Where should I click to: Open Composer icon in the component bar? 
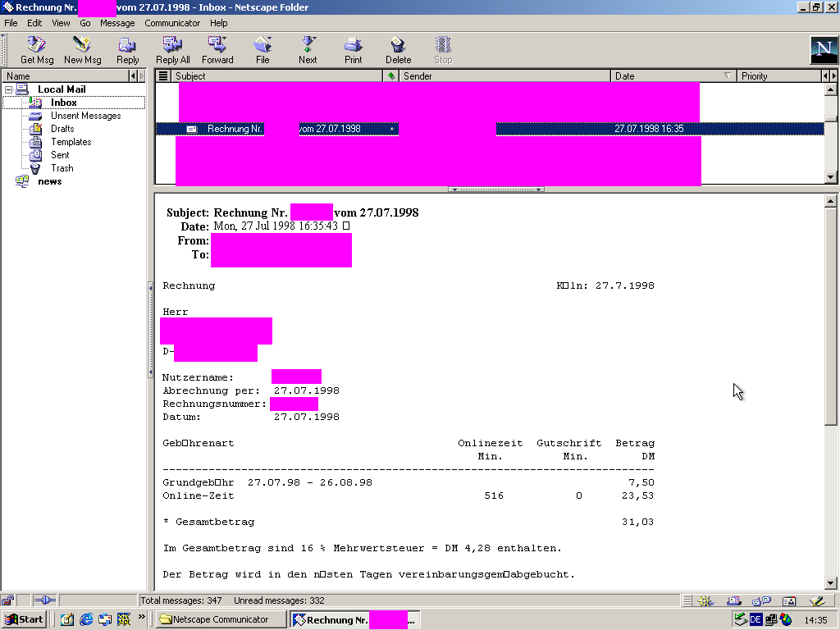(x=817, y=601)
